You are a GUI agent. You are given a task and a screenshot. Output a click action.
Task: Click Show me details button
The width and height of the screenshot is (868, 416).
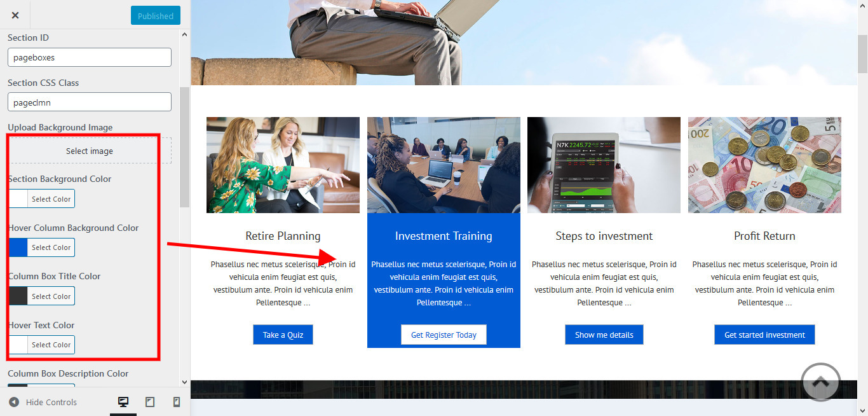pyautogui.click(x=604, y=335)
